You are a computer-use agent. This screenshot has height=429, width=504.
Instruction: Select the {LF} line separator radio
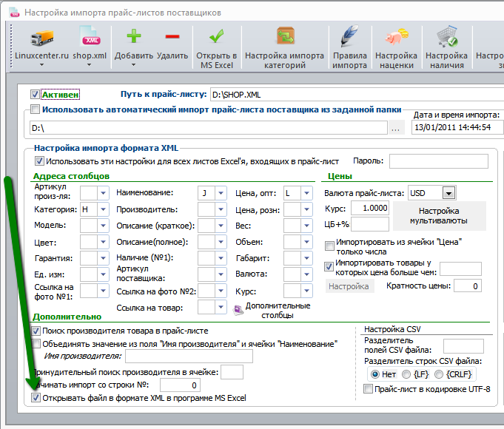click(x=406, y=374)
